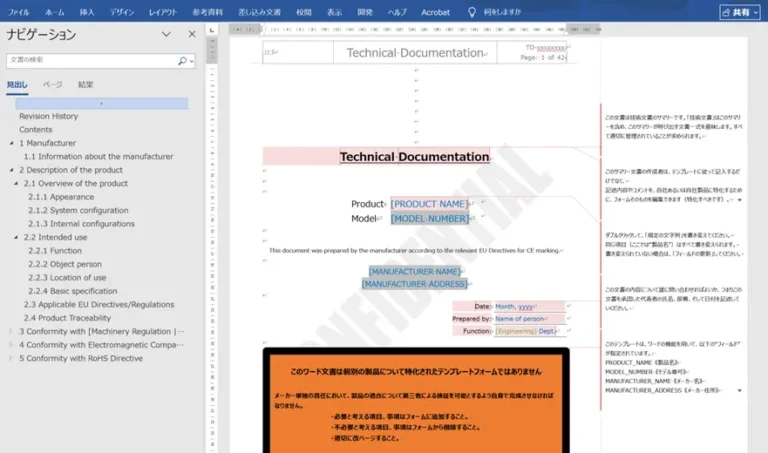Screen dimensions: 768x453
Task: Expand 5 Conformity with RoHS Directive
Action: point(11,358)
